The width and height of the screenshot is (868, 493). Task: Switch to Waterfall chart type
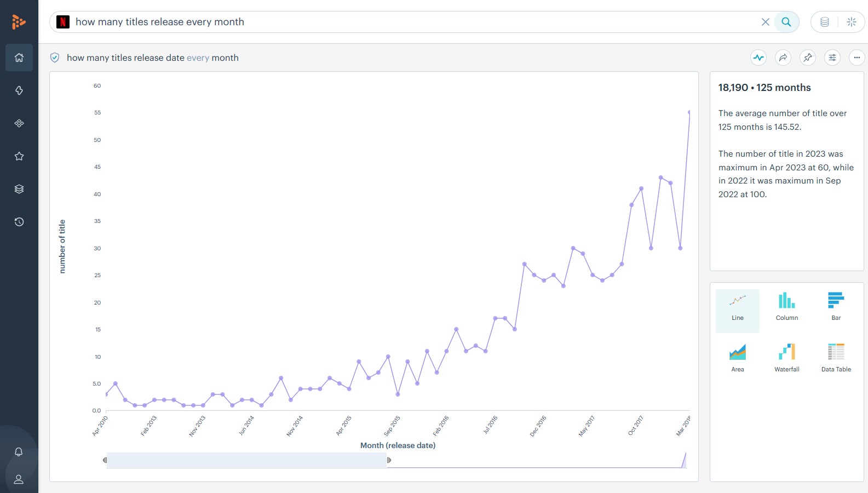[787, 358]
